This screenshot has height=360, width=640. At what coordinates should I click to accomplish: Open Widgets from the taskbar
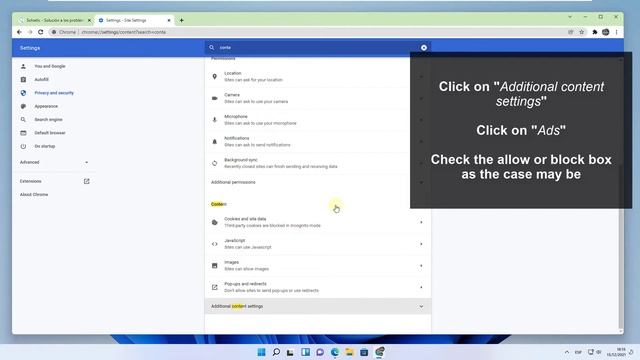coord(305,352)
